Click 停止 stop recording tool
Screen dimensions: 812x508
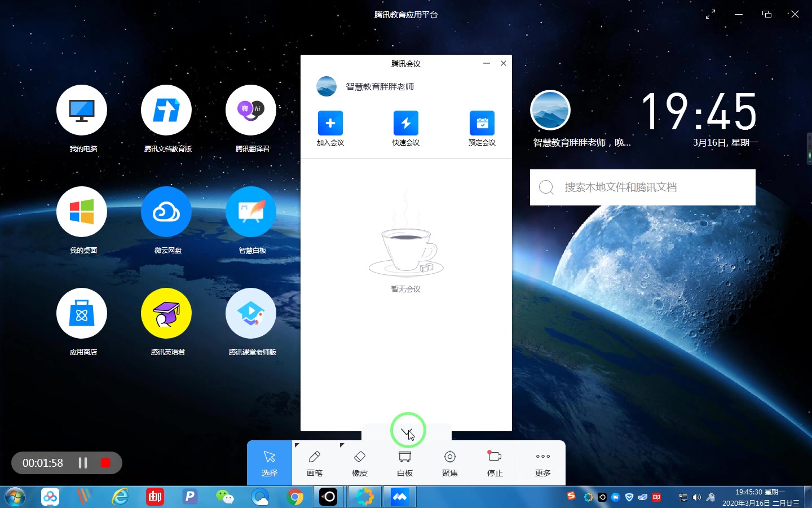coord(495,463)
